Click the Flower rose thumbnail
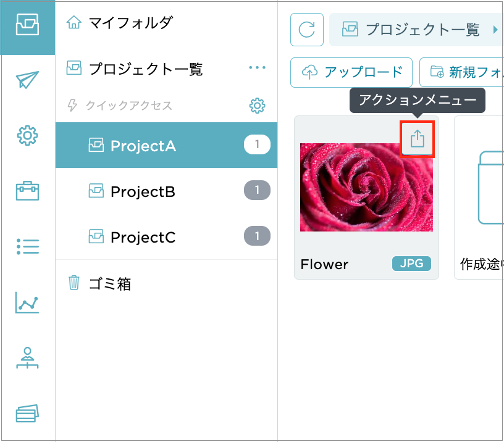The width and height of the screenshot is (504, 442). click(x=366, y=187)
